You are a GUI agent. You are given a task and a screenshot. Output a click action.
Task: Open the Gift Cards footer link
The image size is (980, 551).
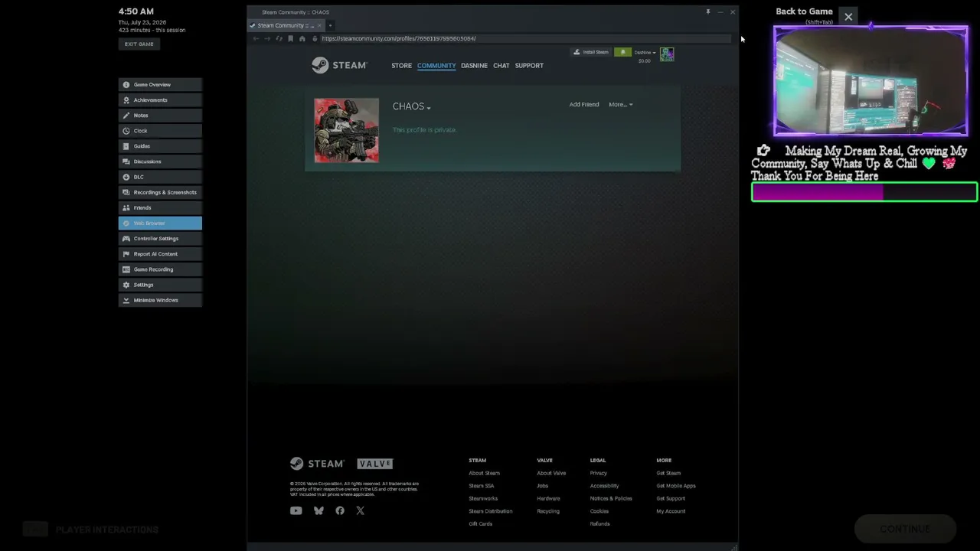click(x=480, y=524)
